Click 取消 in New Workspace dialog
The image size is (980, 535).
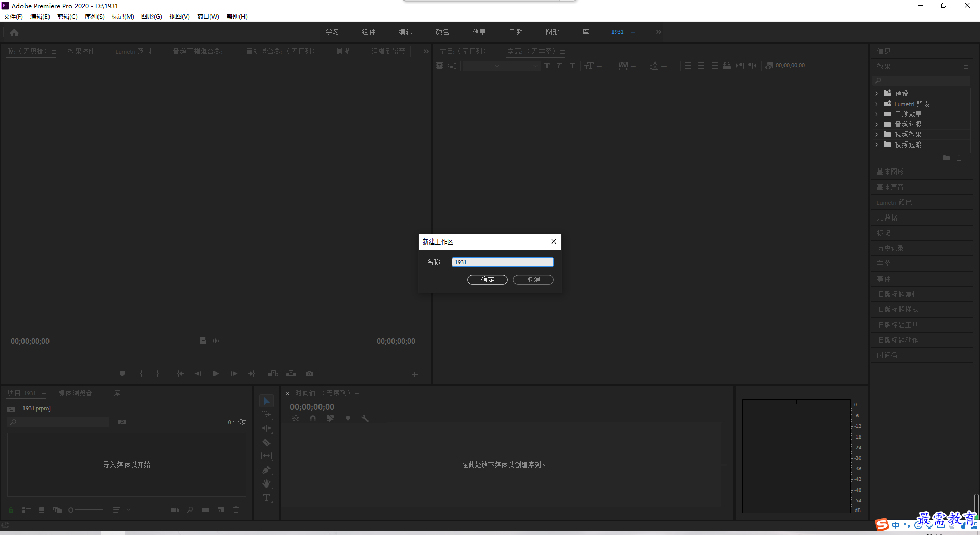point(533,280)
